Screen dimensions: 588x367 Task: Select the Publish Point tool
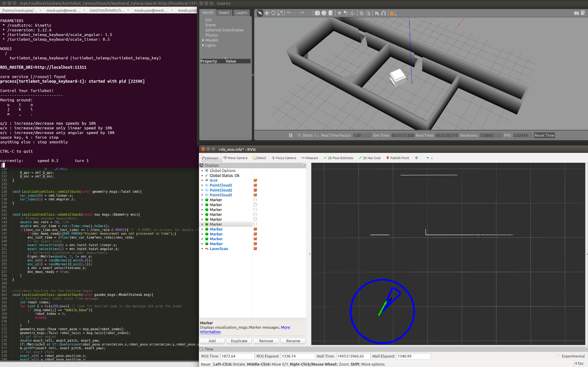(x=397, y=158)
